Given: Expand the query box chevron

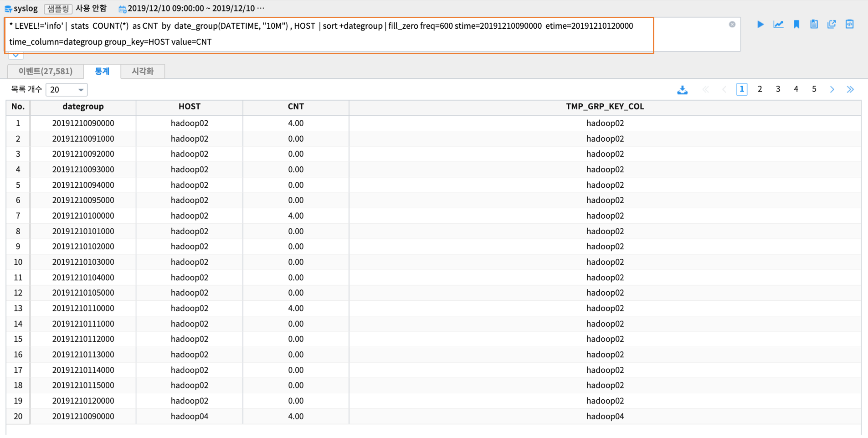Looking at the screenshot, I should (x=15, y=56).
